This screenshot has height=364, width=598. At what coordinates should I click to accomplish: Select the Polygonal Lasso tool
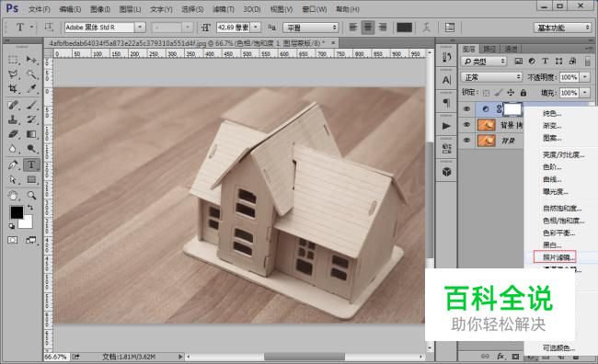[14, 74]
